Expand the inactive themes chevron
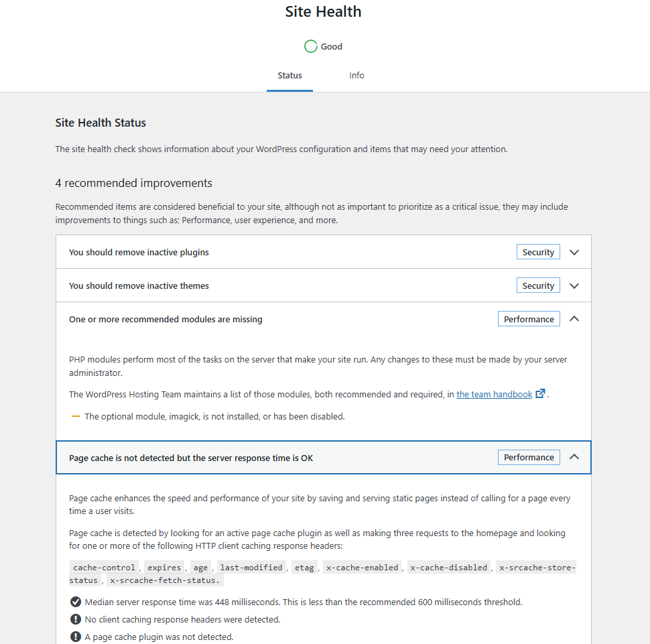 point(574,285)
